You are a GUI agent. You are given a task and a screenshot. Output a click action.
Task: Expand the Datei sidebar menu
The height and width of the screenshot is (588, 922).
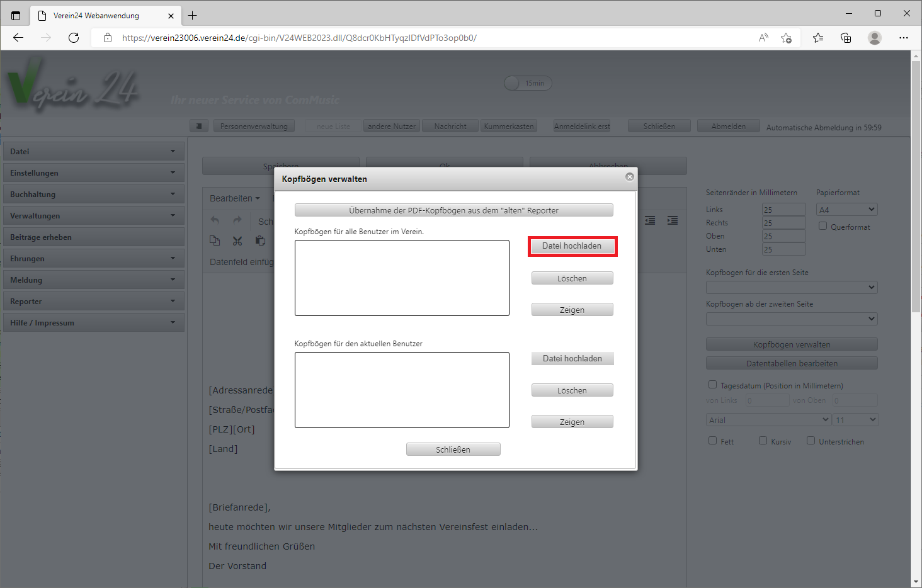pos(94,151)
